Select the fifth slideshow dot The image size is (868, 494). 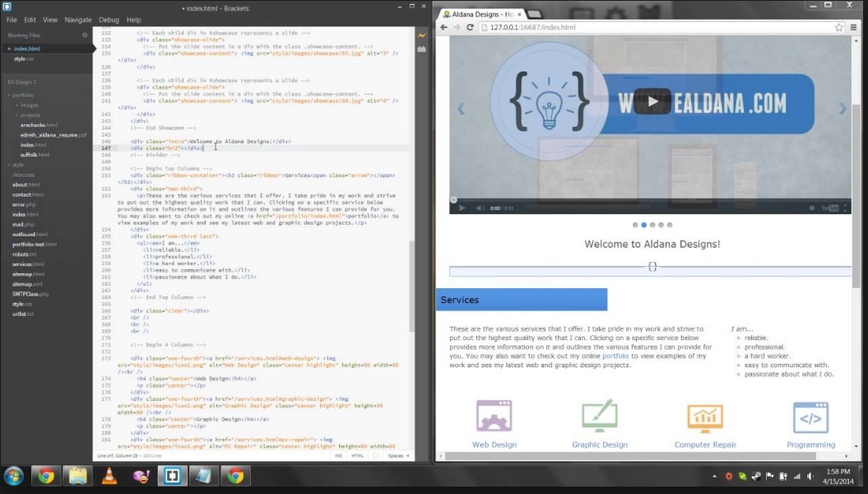(x=669, y=225)
